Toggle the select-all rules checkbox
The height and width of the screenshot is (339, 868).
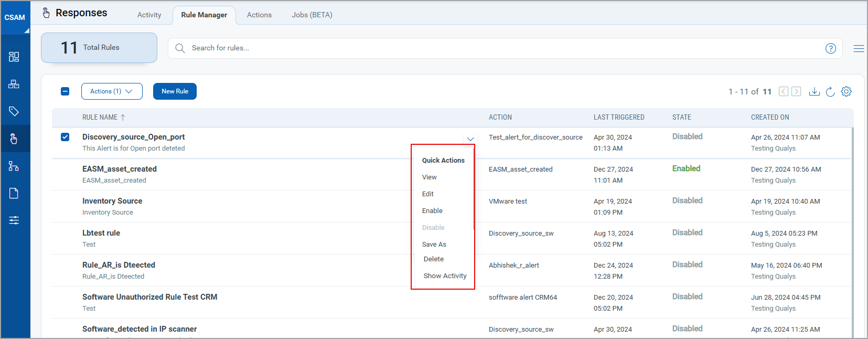(65, 91)
